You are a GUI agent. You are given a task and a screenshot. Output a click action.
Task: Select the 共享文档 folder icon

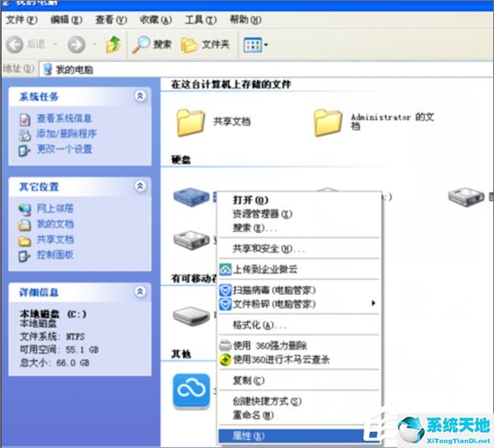click(190, 122)
